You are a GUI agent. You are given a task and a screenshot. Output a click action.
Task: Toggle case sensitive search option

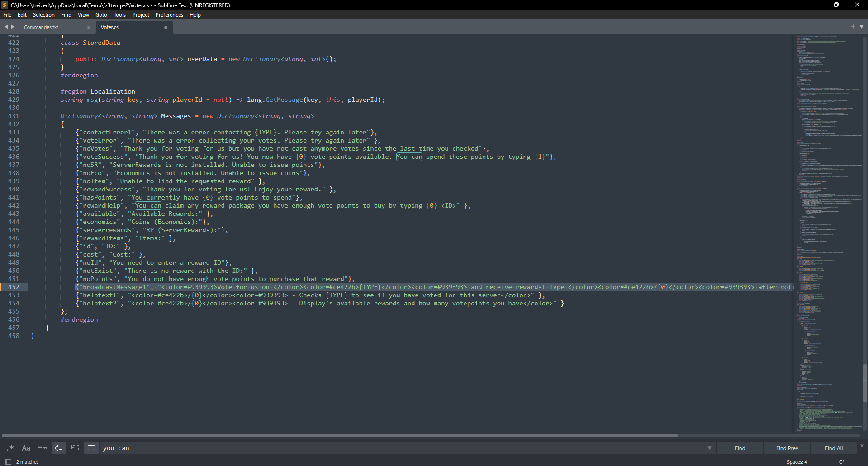(x=26, y=448)
